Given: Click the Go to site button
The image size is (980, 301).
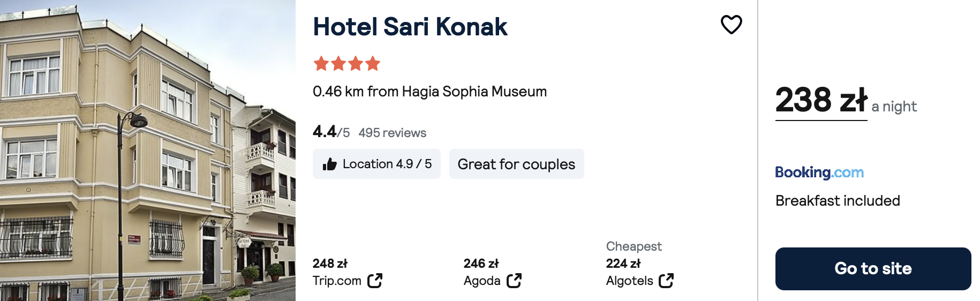Looking at the screenshot, I should click(873, 269).
